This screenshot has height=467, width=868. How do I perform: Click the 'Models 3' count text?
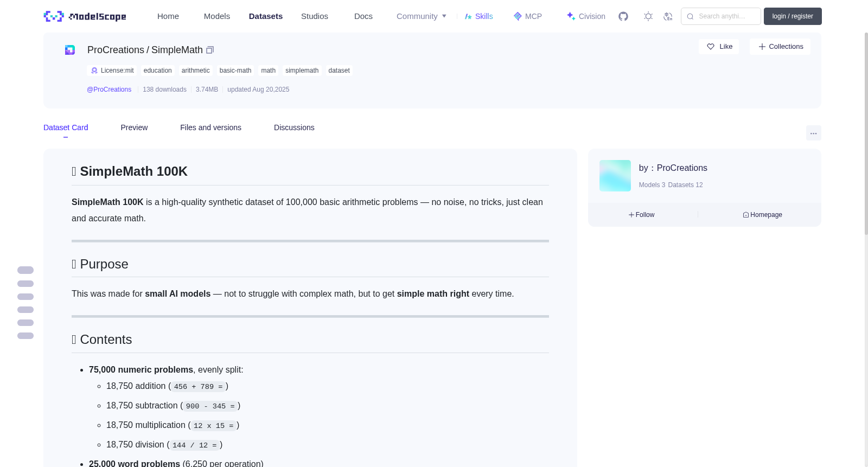click(652, 185)
